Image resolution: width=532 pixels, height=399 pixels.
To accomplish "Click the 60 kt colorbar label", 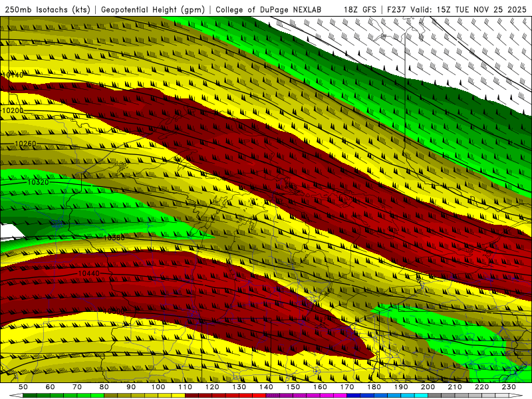I will click(51, 387).
